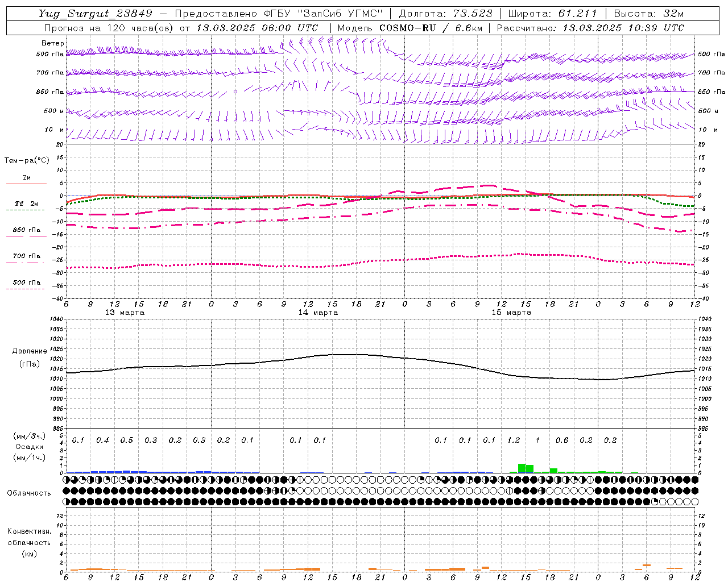Click the 15 марта date label
This screenshot has width=728, height=582.
(x=511, y=313)
